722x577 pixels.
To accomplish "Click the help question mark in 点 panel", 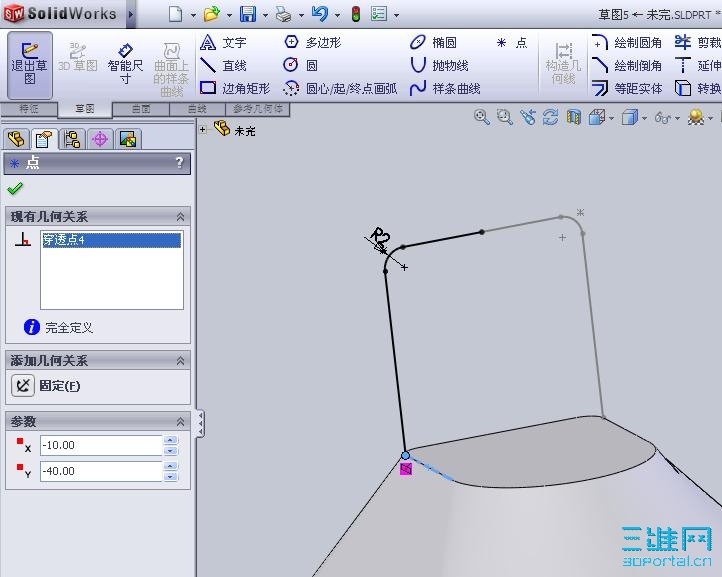I will tap(180, 163).
